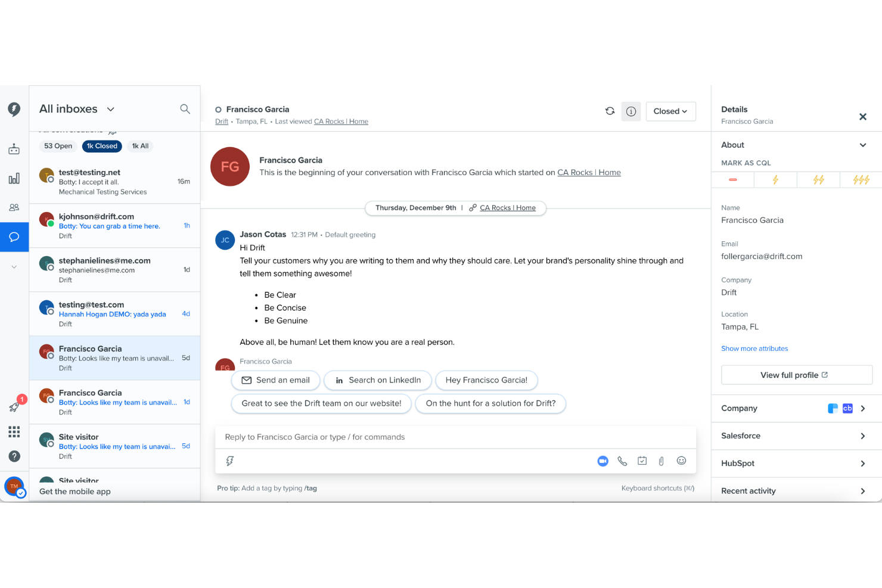Open CA Rocks | Home last viewed link
This screenshot has height=588, width=882.
(341, 122)
